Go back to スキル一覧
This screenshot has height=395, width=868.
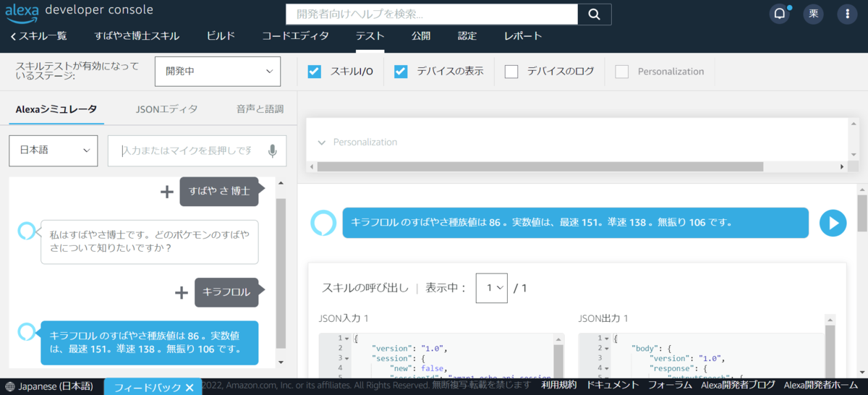pyautogui.click(x=38, y=36)
